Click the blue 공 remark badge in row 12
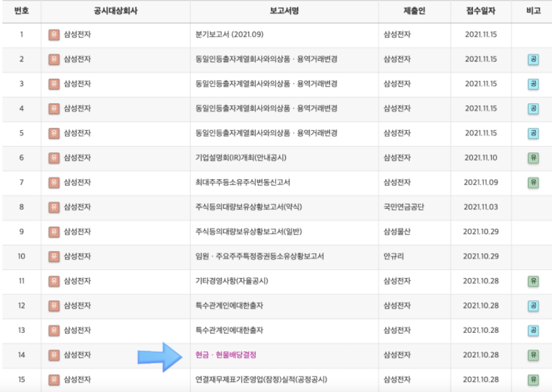The height and width of the screenshot is (392, 552). coord(533,305)
